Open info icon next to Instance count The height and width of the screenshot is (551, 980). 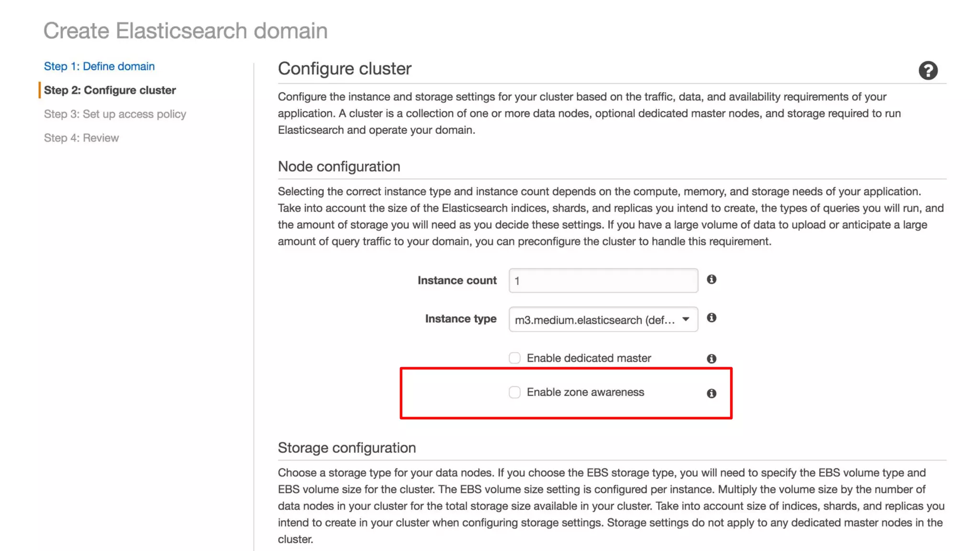712,279
